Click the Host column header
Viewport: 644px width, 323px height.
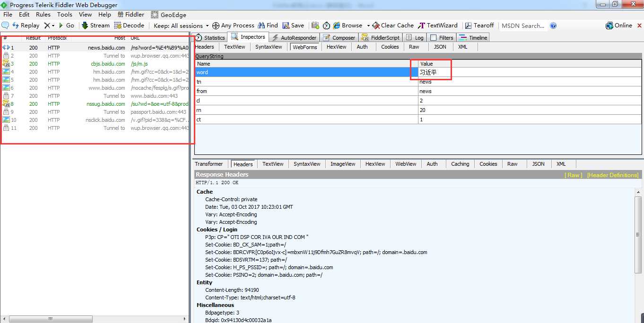pyautogui.click(x=120, y=38)
